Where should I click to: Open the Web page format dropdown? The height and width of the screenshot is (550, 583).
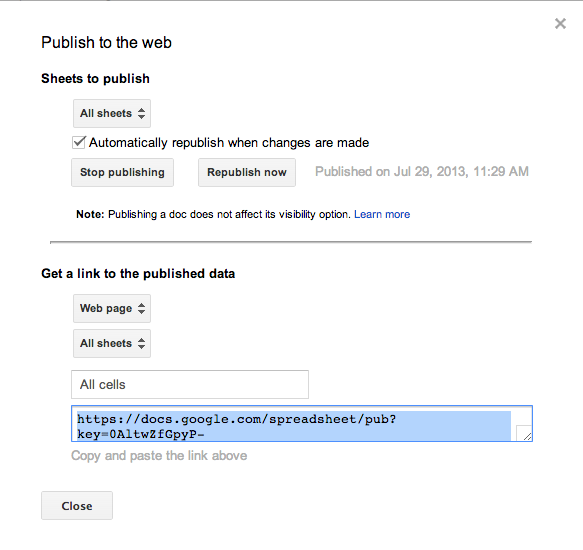[112, 308]
